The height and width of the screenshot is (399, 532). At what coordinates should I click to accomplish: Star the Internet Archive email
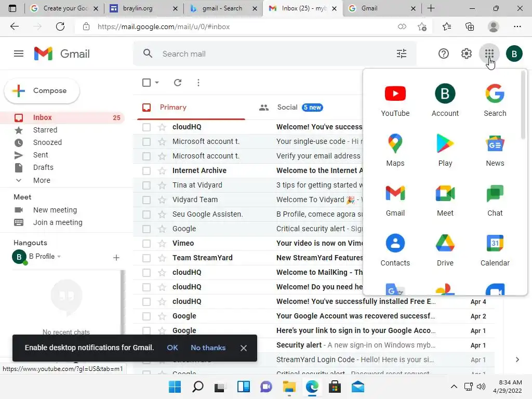(162, 170)
